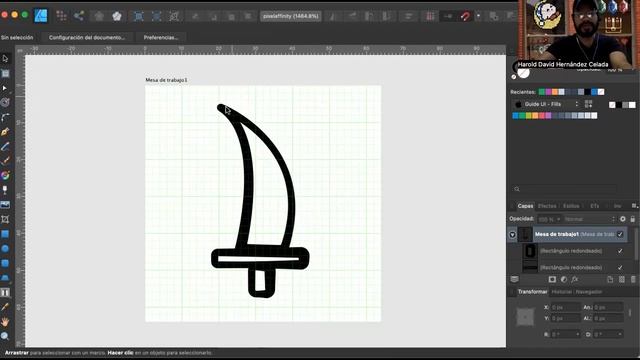
Task: Open the share icon in toolbar
Action: (79, 16)
